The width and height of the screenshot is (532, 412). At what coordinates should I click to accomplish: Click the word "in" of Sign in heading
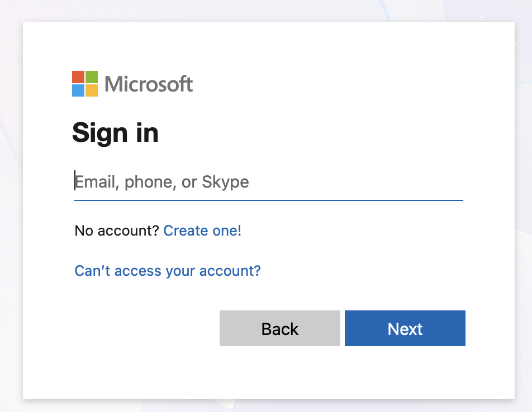(148, 133)
